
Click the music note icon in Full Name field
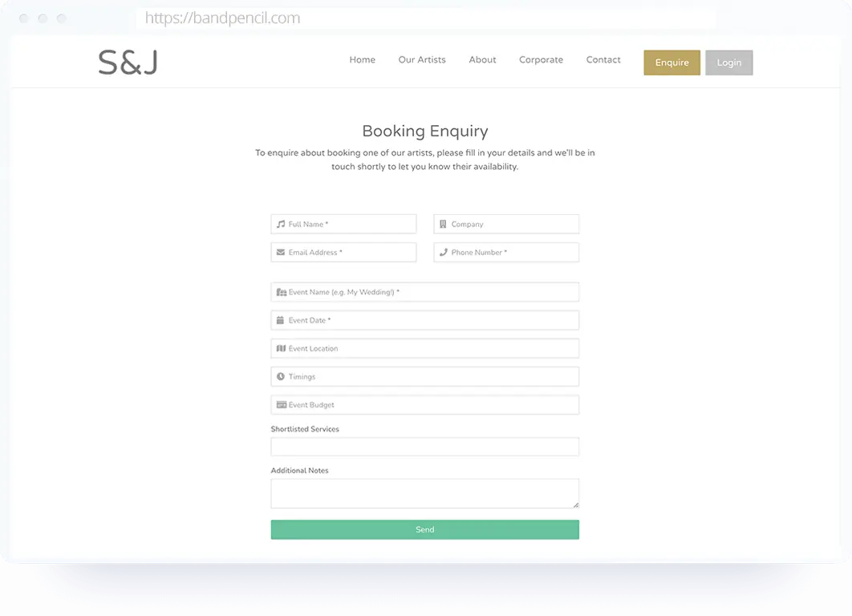[282, 224]
